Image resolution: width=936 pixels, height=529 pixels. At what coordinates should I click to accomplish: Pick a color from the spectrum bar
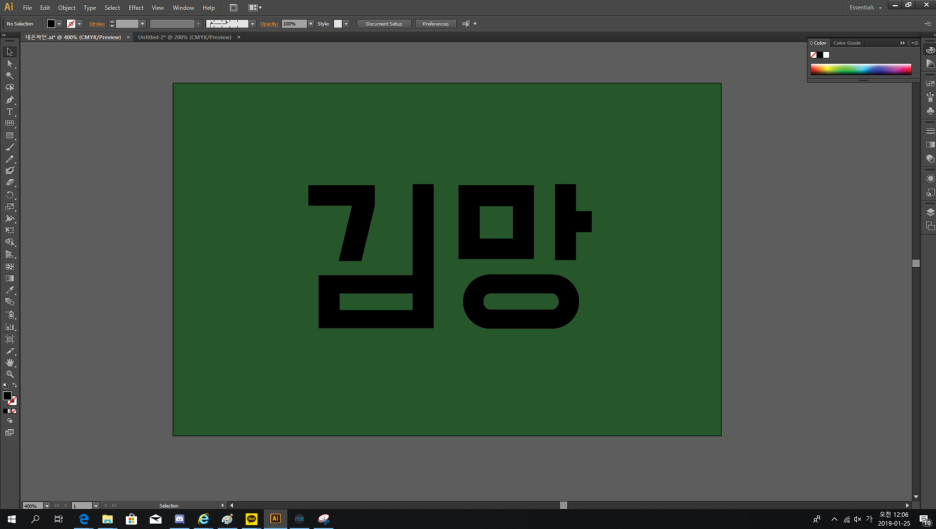pyautogui.click(x=860, y=69)
